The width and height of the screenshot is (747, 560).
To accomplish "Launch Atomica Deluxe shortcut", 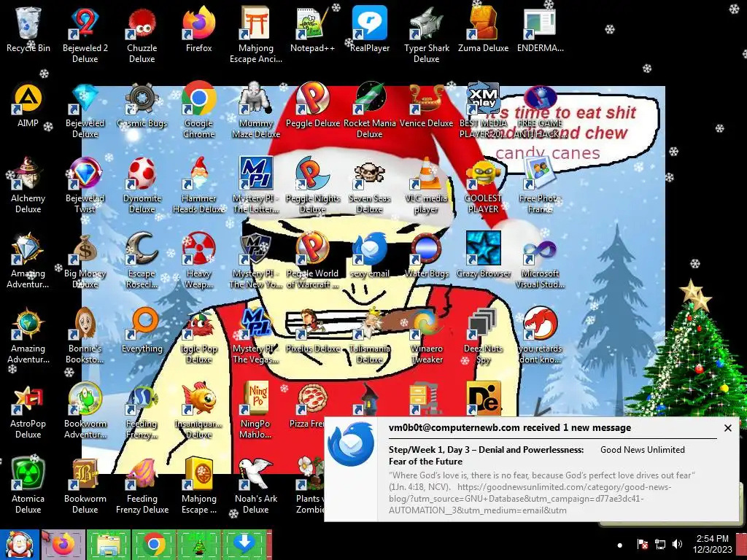I will (28, 486).
